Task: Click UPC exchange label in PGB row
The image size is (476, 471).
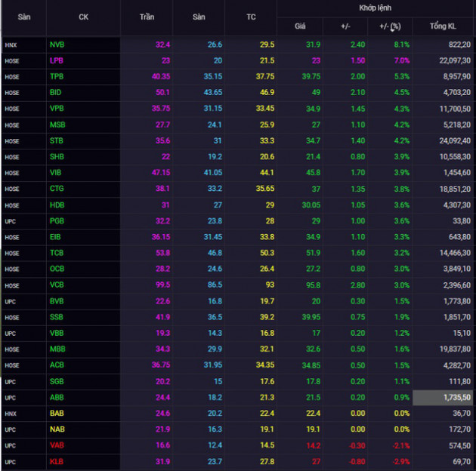Action: point(10,221)
